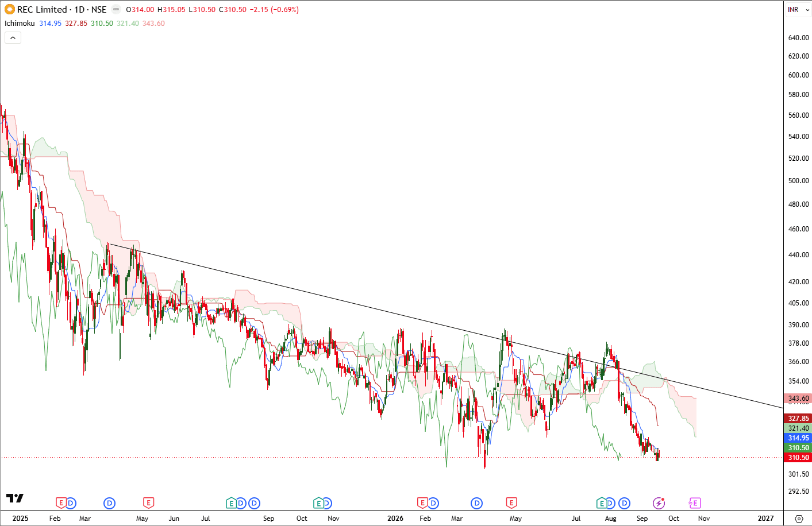Click the green 310.50 price scale label

(x=798, y=448)
